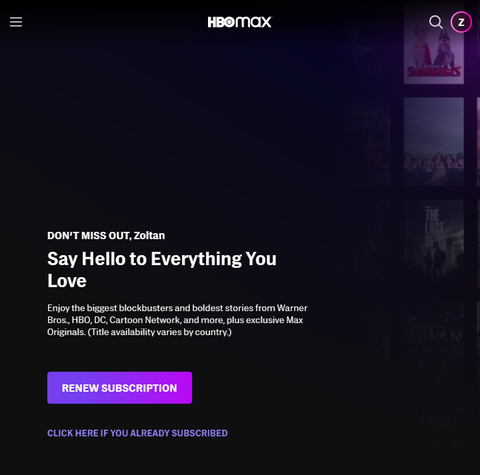Click the RENEW SUBSCRIPTION button
Image resolution: width=480 pixels, height=475 pixels.
120,388
